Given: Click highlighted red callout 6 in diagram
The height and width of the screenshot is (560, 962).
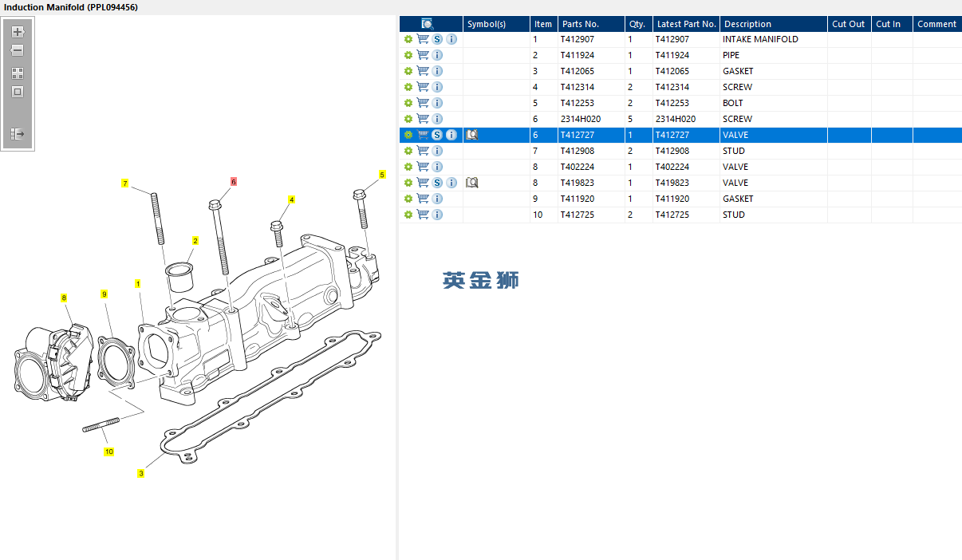Looking at the screenshot, I should pos(234,182).
